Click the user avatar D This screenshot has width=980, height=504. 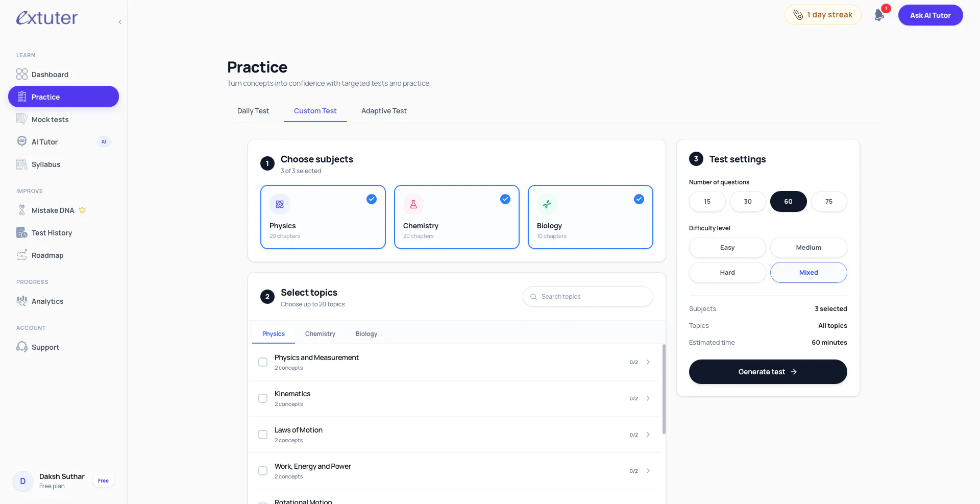pyautogui.click(x=23, y=481)
